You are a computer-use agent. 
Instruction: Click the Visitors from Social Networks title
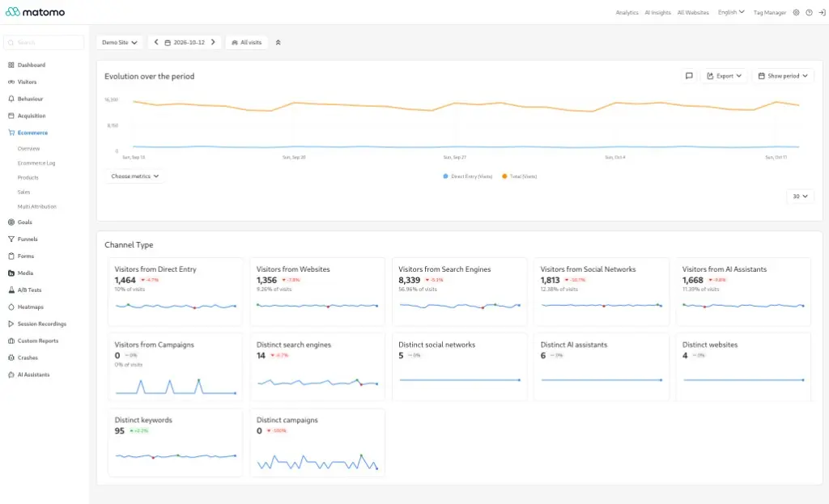[x=588, y=269]
